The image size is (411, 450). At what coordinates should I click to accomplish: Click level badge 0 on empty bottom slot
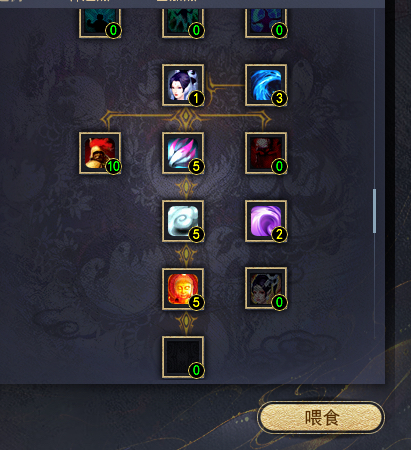click(x=196, y=370)
